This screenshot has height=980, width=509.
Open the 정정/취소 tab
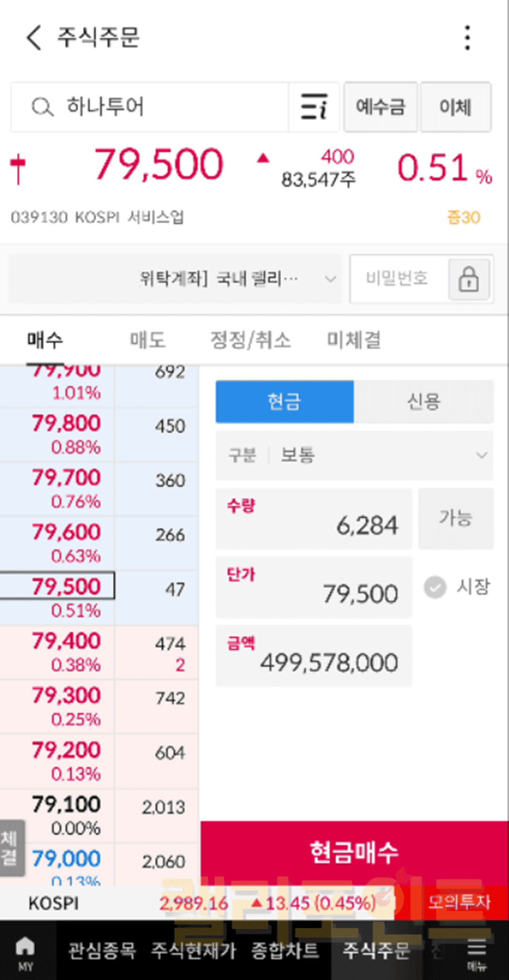[x=250, y=340]
